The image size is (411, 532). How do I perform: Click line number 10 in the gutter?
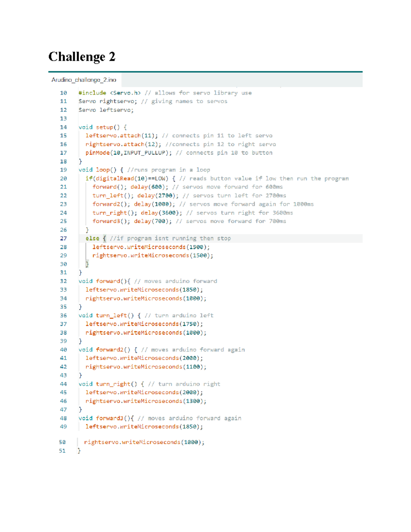[63, 93]
